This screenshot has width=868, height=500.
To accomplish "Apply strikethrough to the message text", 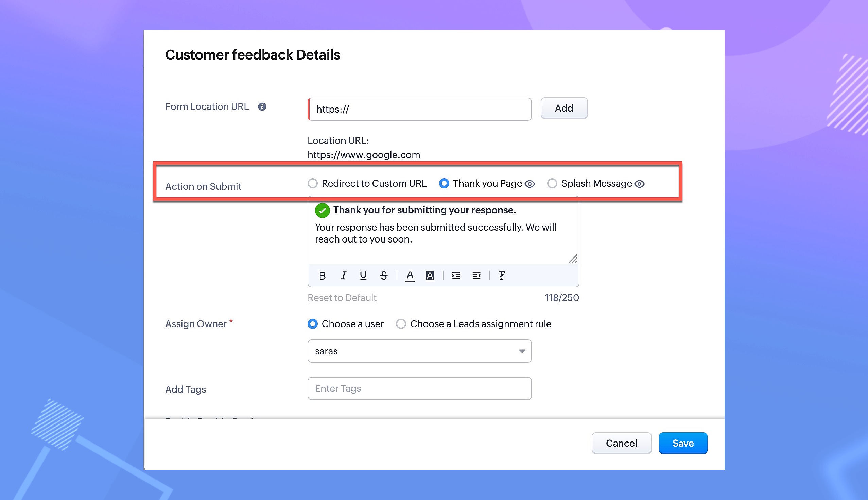I will pos(384,276).
